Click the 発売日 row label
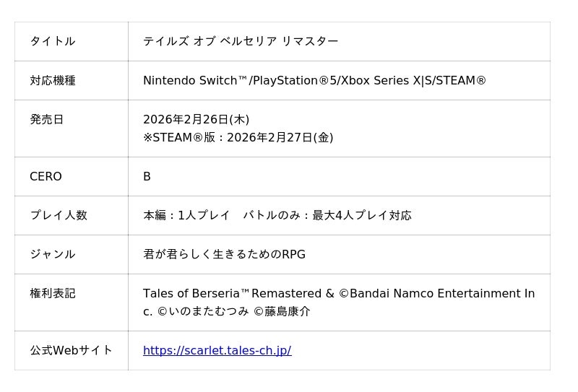578x392 pixels. [x=46, y=119]
